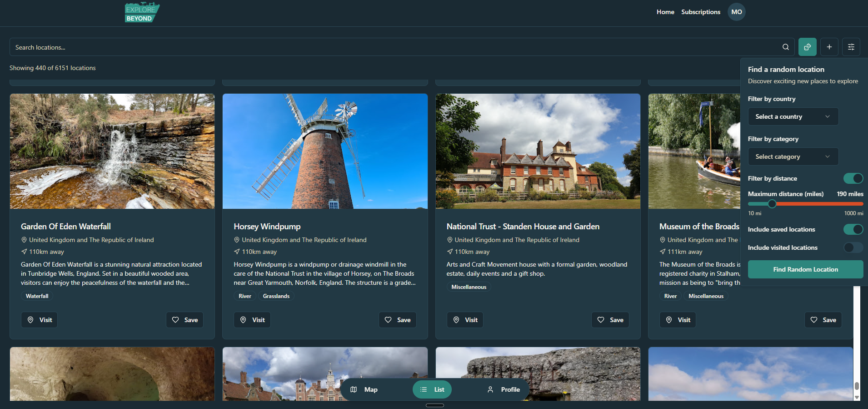Viewport: 868px width, 409px height.
Task: Click the drag handle below bottom navigation
Action: (435, 405)
